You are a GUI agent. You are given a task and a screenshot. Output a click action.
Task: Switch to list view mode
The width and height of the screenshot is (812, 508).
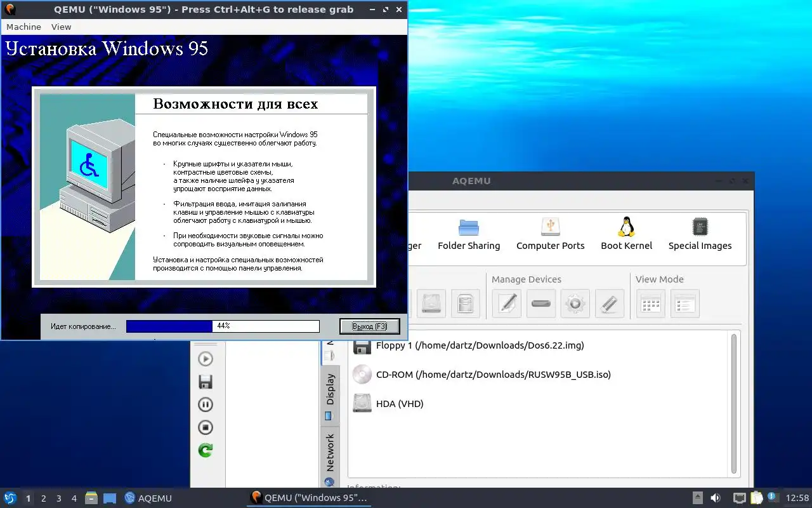(x=685, y=304)
